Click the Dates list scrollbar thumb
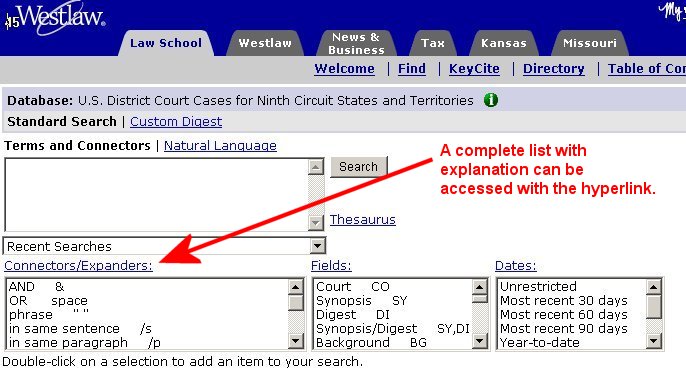The image size is (686, 372). (654, 307)
